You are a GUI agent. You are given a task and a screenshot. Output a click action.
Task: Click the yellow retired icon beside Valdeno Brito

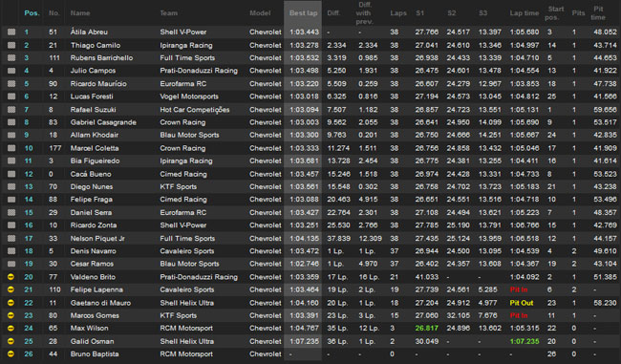pyautogui.click(x=11, y=277)
